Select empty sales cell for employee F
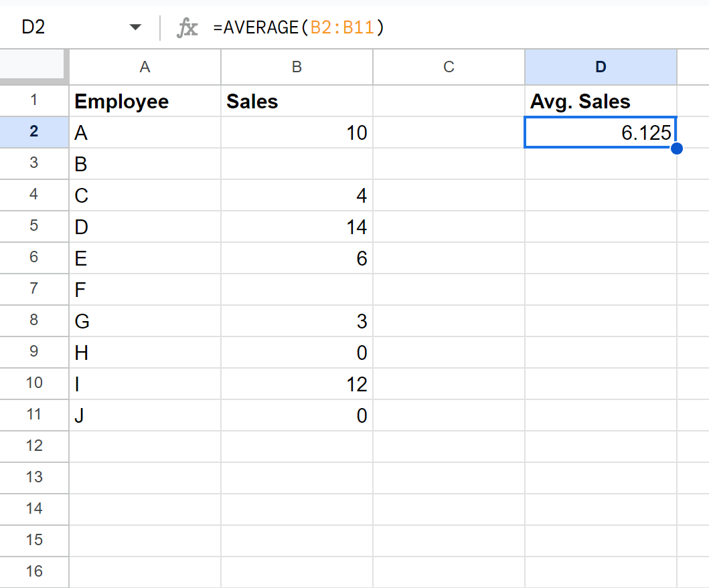 point(297,289)
